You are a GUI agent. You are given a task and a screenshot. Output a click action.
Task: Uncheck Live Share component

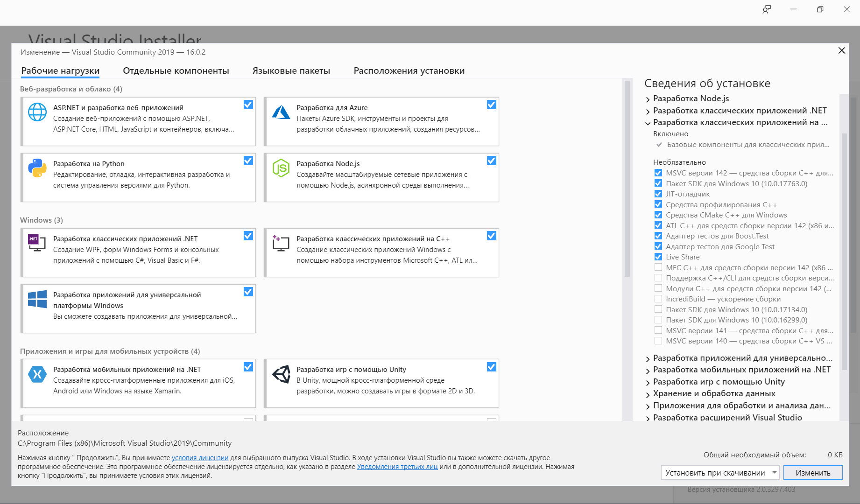click(658, 257)
